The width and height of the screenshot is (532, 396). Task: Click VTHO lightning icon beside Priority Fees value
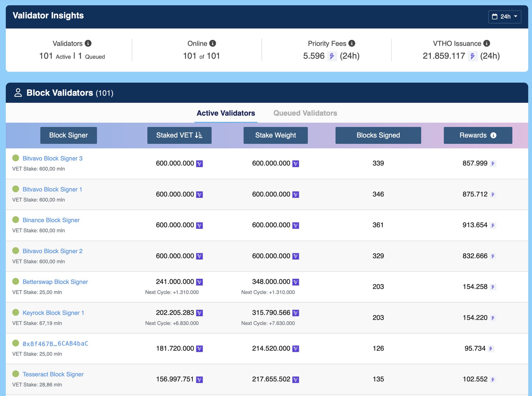pos(332,56)
